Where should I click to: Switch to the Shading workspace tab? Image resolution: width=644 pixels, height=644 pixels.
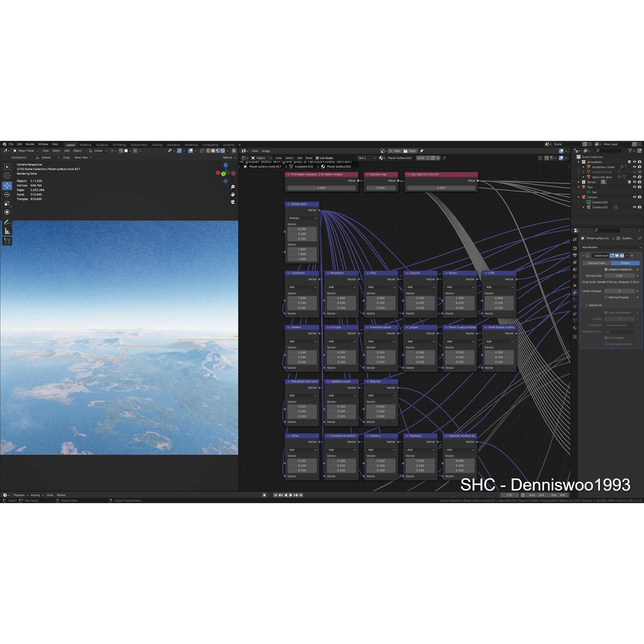(x=157, y=145)
